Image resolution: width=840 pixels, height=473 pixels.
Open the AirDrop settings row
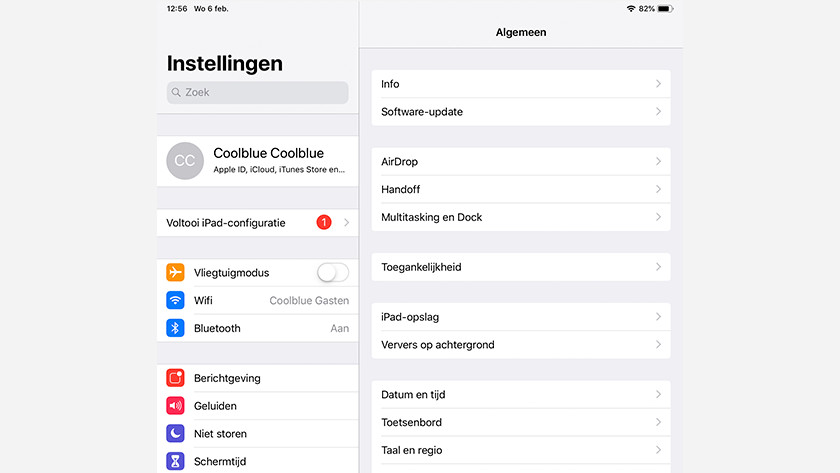point(521,161)
